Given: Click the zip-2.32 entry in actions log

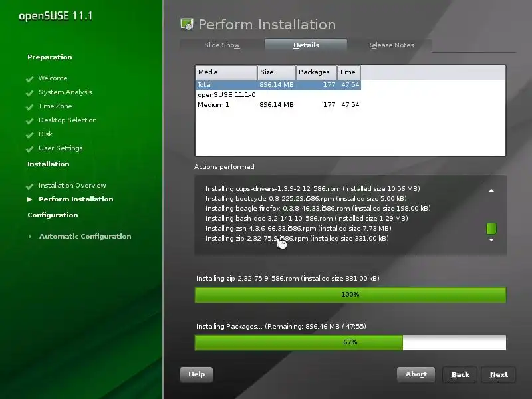Looking at the screenshot, I should tap(297, 239).
